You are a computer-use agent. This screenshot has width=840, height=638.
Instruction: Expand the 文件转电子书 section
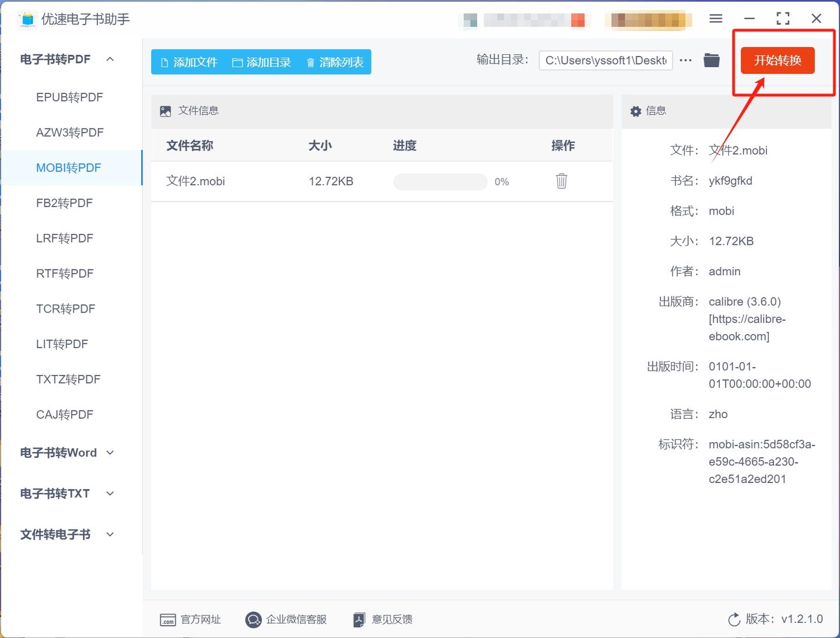[x=110, y=534]
